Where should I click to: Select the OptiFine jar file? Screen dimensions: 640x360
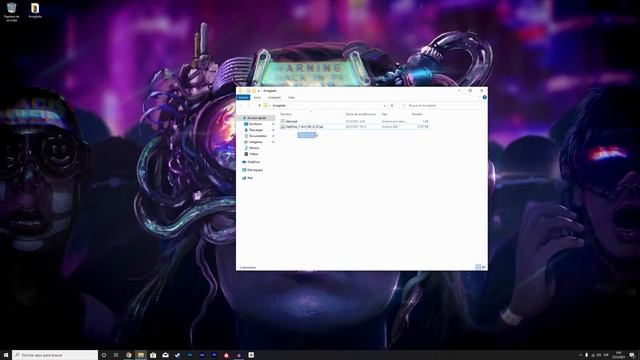coord(304,127)
